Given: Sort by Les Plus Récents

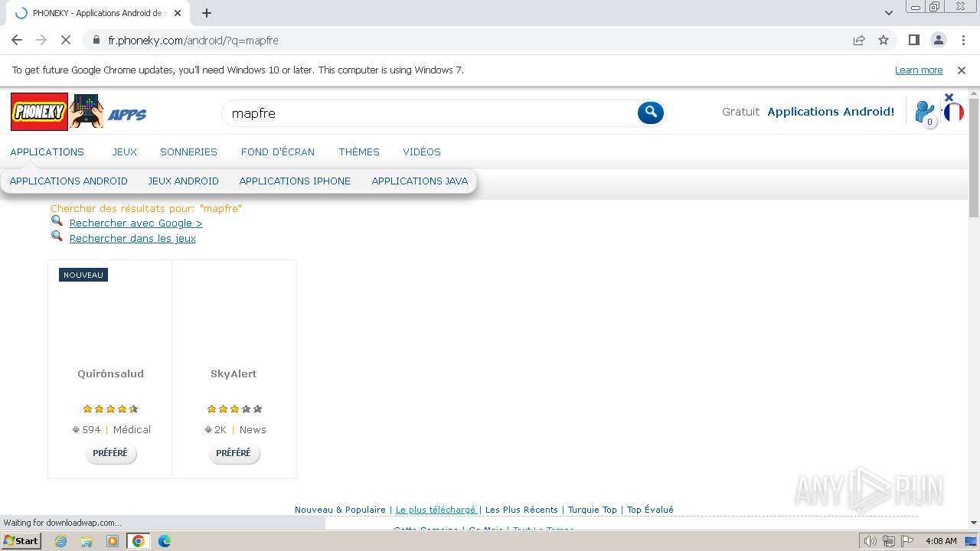Looking at the screenshot, I should pos(521,510).
